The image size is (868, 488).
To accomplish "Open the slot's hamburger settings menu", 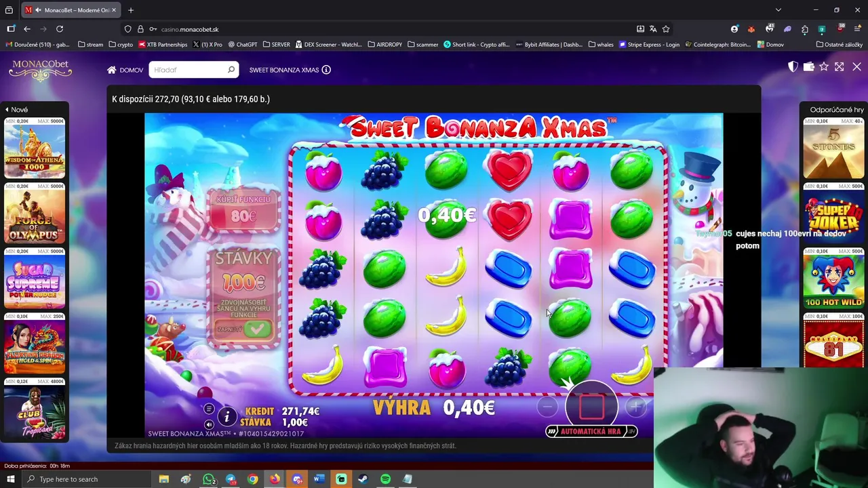I will (x=209, y=409).
